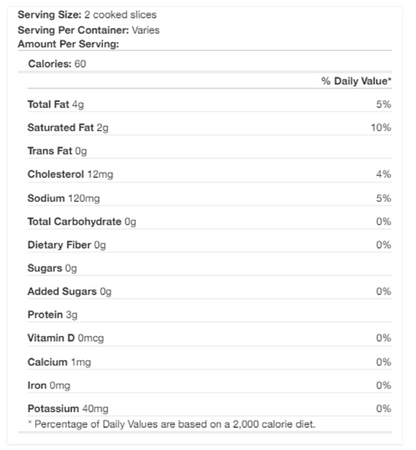Image resolution: width=416 pixels, height=450 pixels.
Task: Click the % Daily Value header
Action: coord(356,81)
